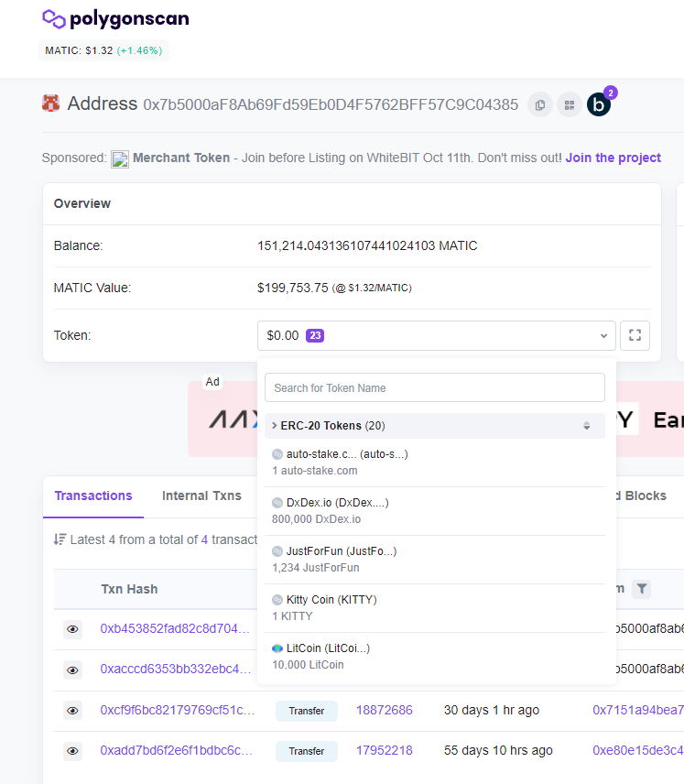The height and width of the screenshot is (784, 684).
Task: Click the Blockscan chat 'b' icon
Action: coord(599,105)
